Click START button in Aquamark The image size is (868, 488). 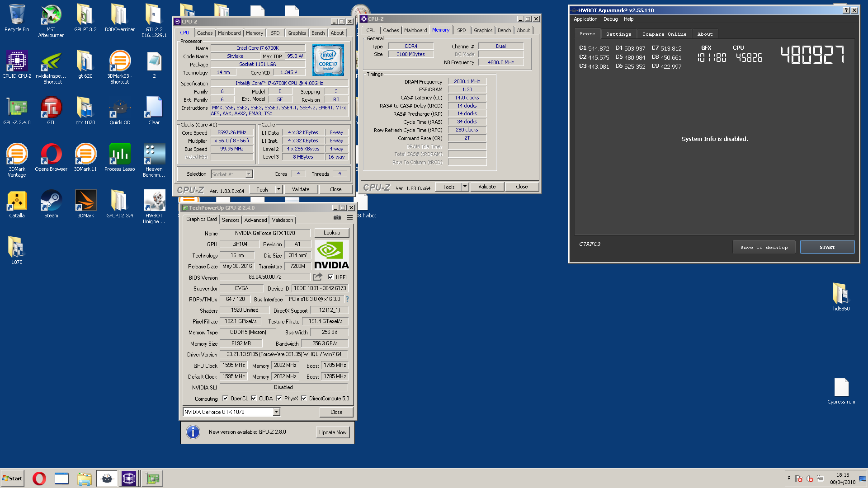point(827,247)
